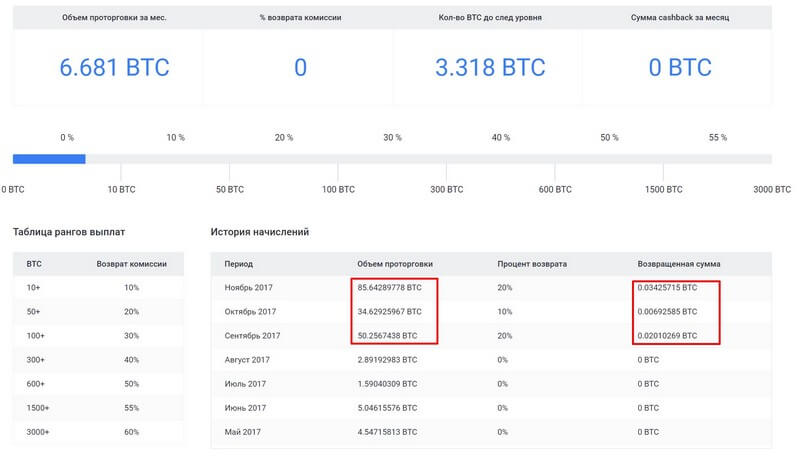Select the 300+ rank row

point(96,358)
